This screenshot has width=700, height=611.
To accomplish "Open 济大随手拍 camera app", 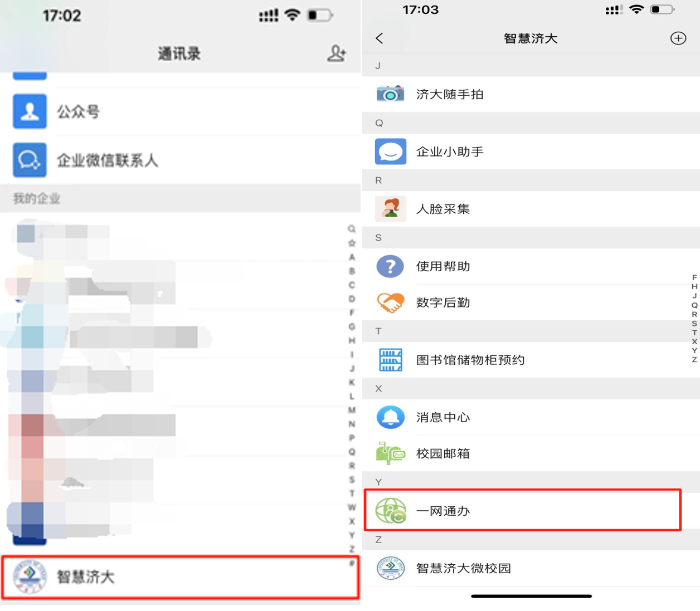I will [531, 94].
